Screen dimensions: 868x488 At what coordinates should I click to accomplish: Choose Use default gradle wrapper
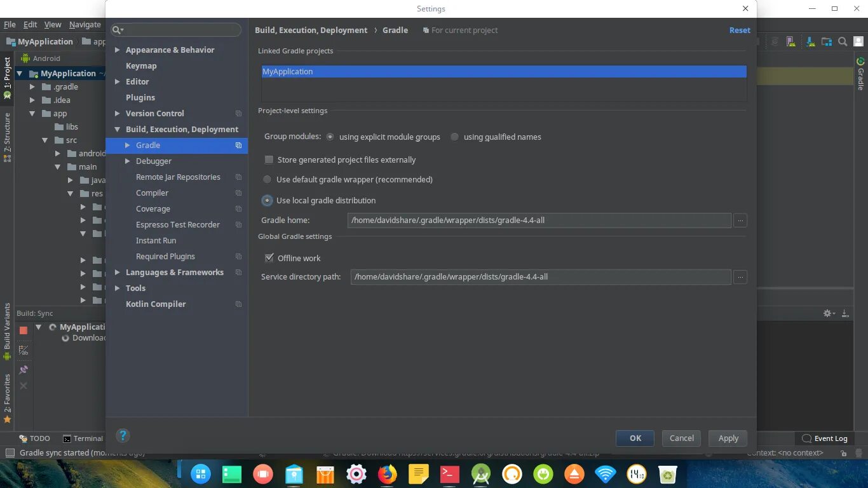tap(348, 179)
